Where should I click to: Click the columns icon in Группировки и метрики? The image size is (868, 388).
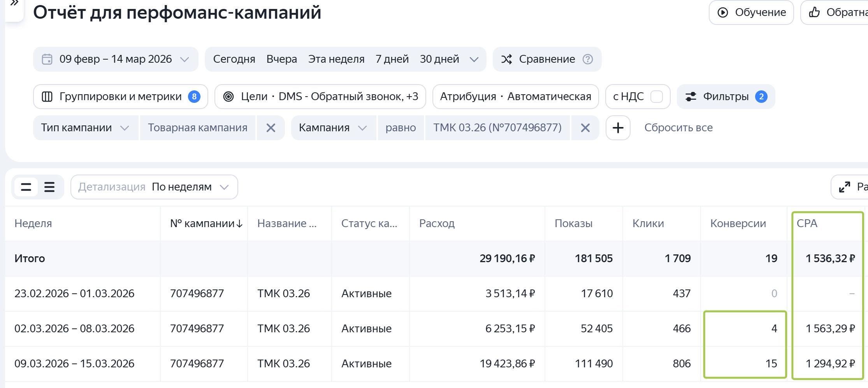(47, 97)
